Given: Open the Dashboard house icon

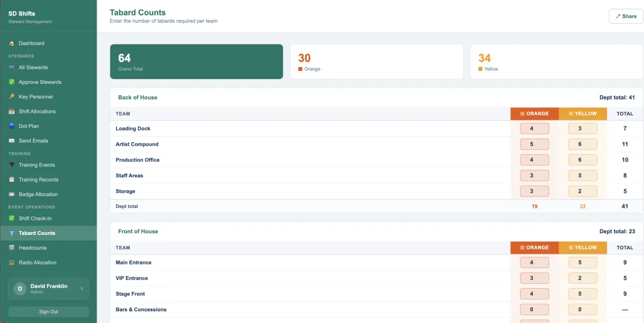Looking at the screenshot, I should click(x=12, y=43).
